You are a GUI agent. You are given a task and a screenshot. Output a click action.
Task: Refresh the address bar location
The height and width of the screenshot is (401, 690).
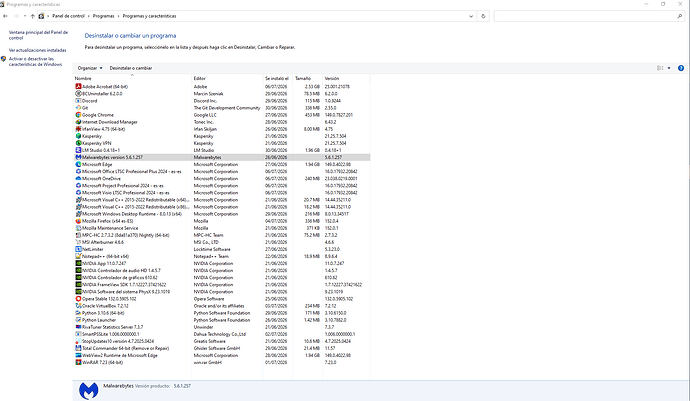click(483, 16)
